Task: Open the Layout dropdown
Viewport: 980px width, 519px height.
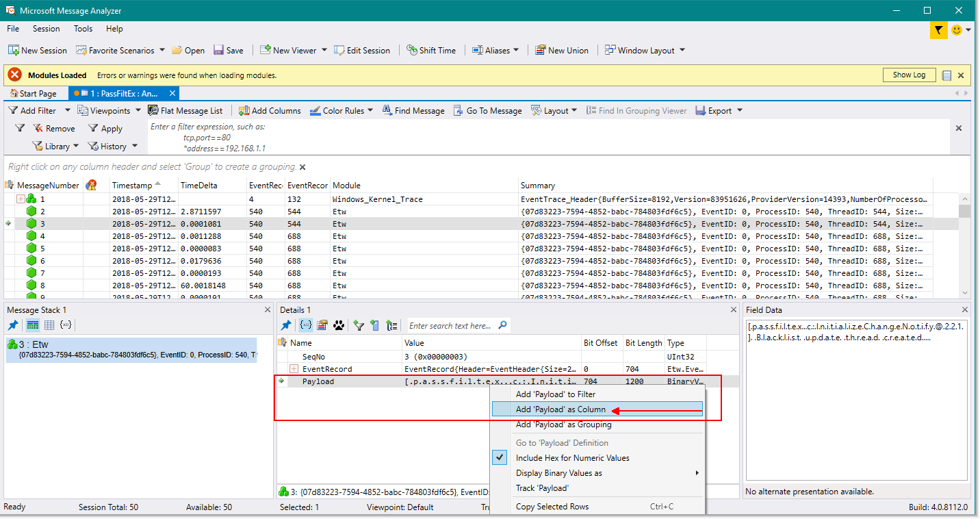Action: coord(554,110)
